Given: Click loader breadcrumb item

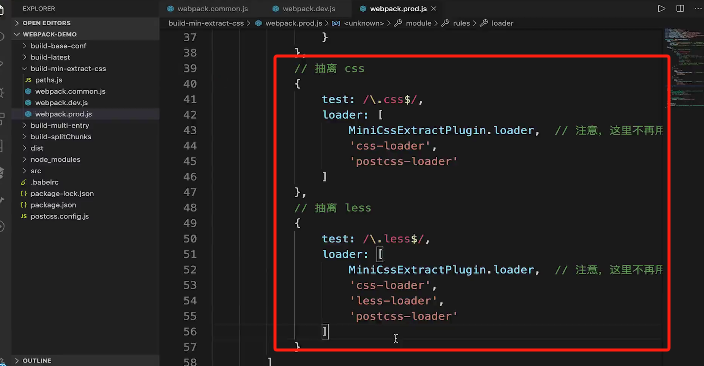Looking at the screenshot, I should coord(502,23).
